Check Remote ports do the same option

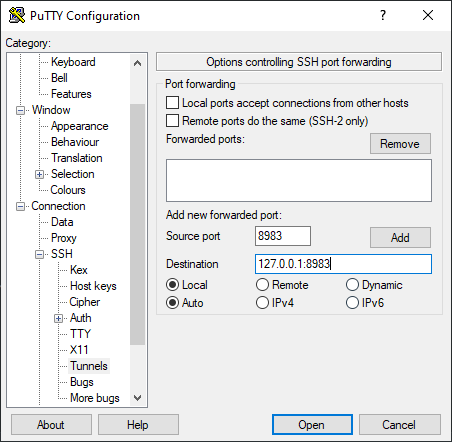tap(172, 121)
